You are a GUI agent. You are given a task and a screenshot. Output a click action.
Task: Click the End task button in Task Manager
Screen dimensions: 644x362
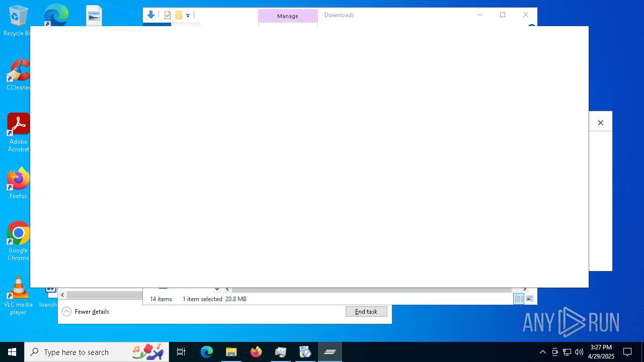[x=366, y=312]
